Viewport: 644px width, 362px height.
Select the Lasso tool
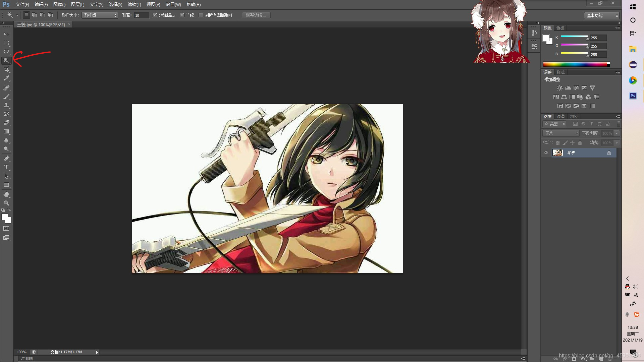pyautogui.click(x=6, y=52)
